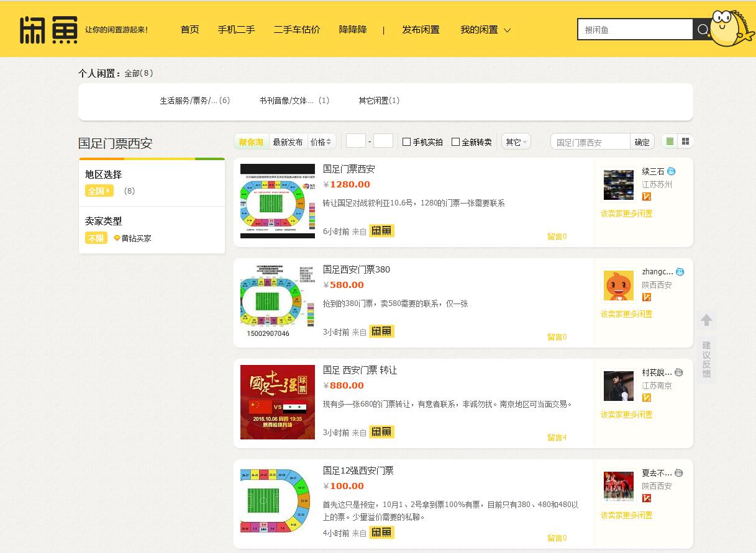Click the orange mascot avatar of zhangc
The image size is (756, 553).
618,285
